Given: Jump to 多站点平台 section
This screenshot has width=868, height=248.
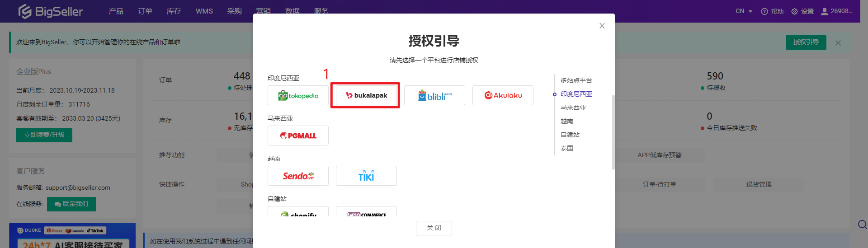Looking at the screenshot, I should pyautogui.click(x=576, y=80).
